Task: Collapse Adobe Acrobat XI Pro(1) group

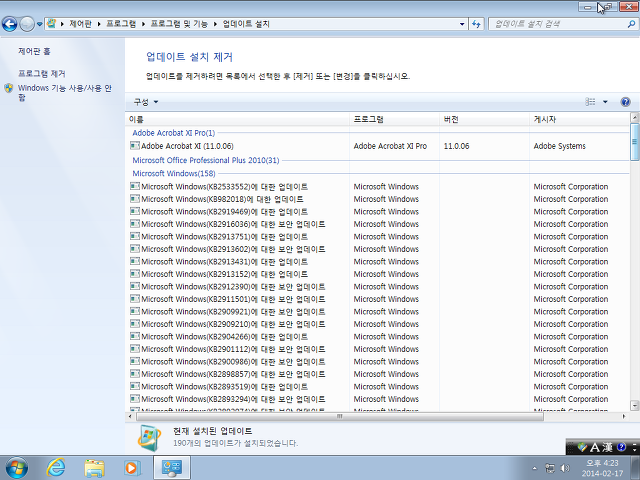Action: (x=173, y=133)
